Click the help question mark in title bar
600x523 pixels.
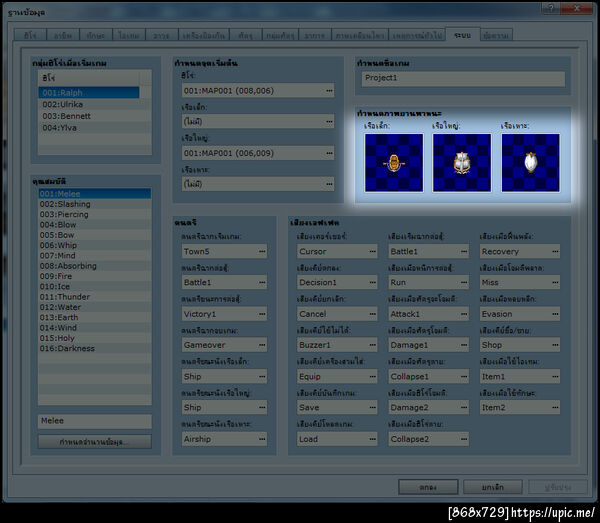[551, 8]
